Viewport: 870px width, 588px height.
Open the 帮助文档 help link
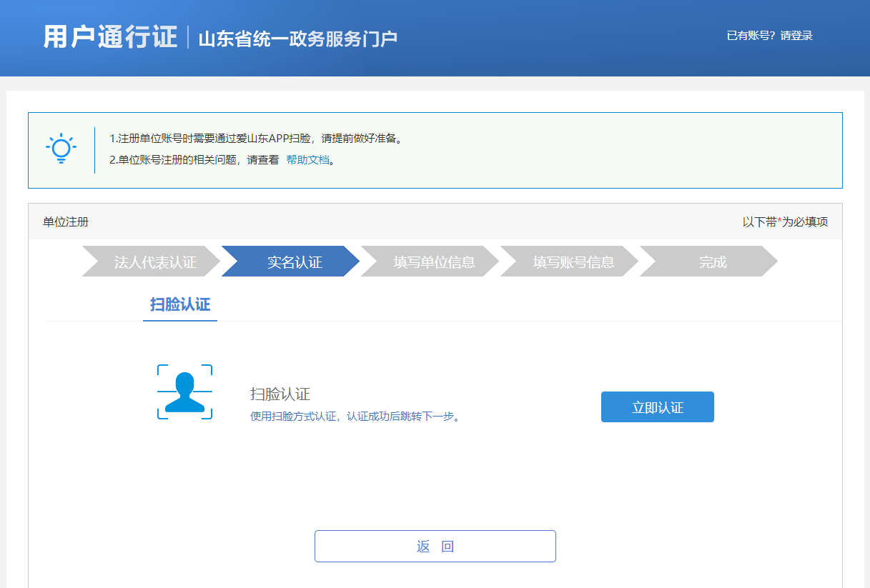[x=308, y=160]
